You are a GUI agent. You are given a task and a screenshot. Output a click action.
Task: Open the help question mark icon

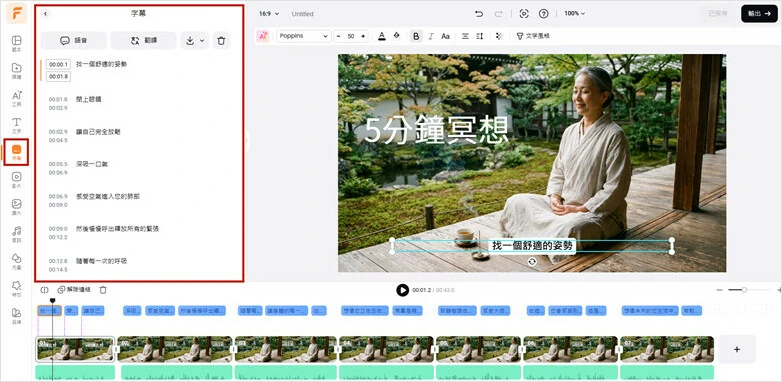[544, 14]
